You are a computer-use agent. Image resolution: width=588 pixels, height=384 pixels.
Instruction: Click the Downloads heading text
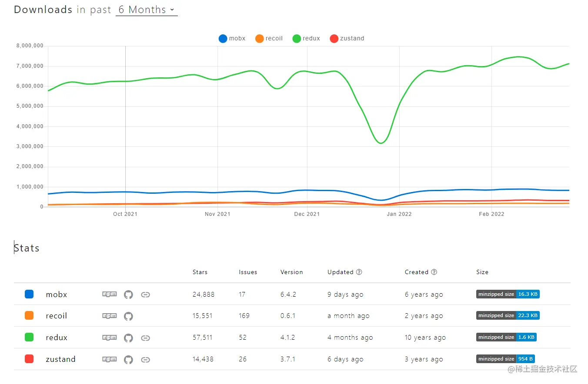pyautogui.click(x=43, y=10)
